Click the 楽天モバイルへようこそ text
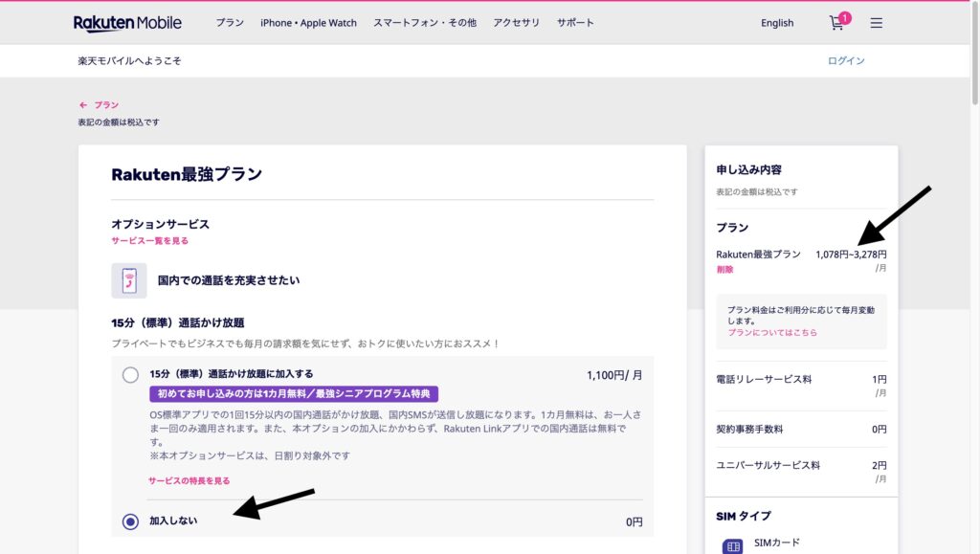Screen dimensions: 980x554 [129, 60]
